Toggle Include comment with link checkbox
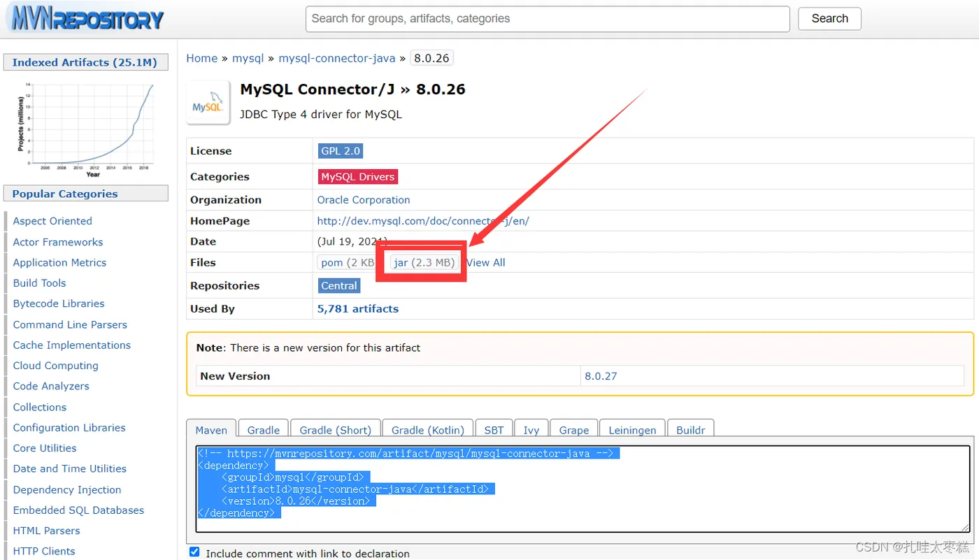This screenshot has width=979, height=560. click(194, 552)
